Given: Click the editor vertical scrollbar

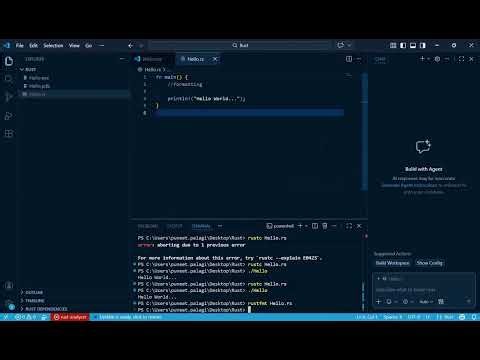Looking at the screenshot, I should click(364, 132).
